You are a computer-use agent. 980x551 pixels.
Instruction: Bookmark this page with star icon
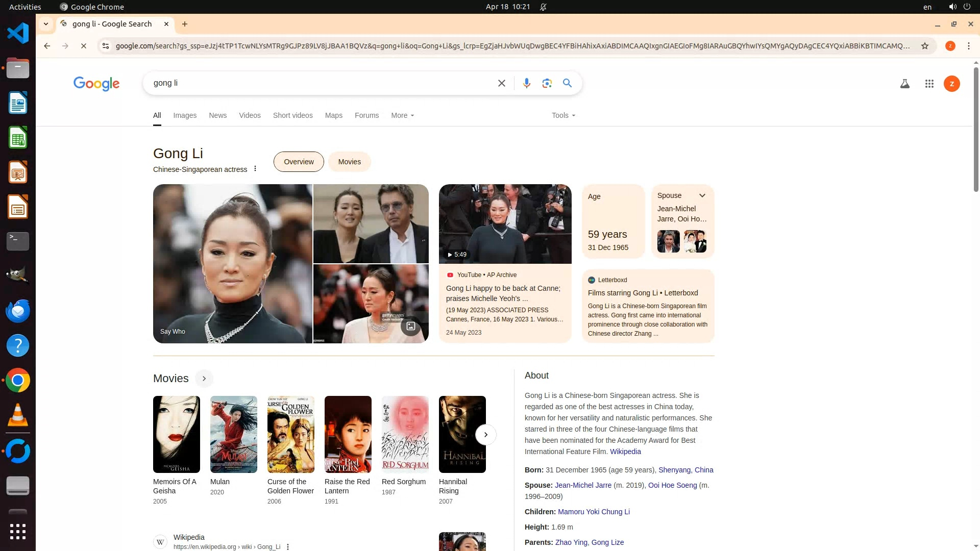924,46
